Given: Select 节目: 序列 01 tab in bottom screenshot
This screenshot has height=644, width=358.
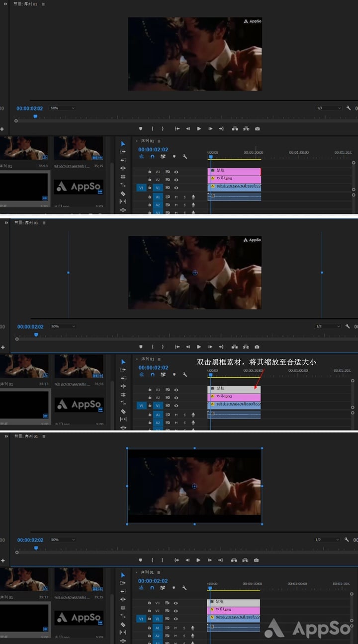Looking at the screenshot, I should coord(26,435).
